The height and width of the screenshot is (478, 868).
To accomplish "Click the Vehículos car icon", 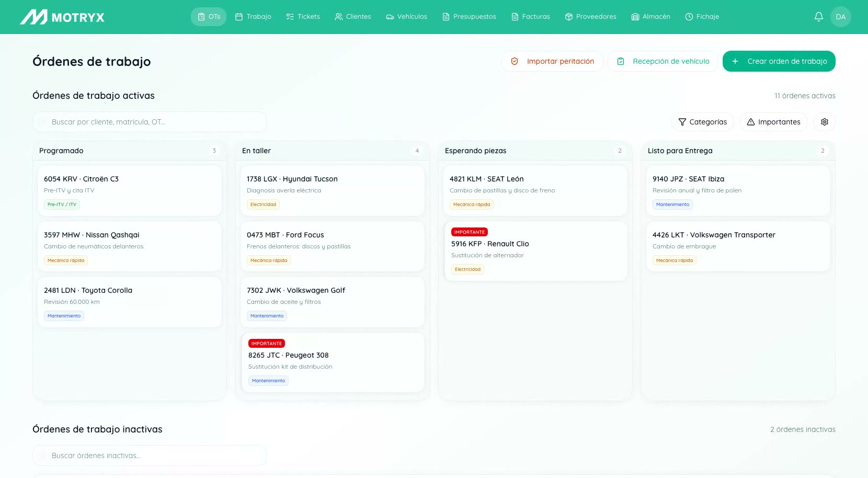I will pos(390,17).
